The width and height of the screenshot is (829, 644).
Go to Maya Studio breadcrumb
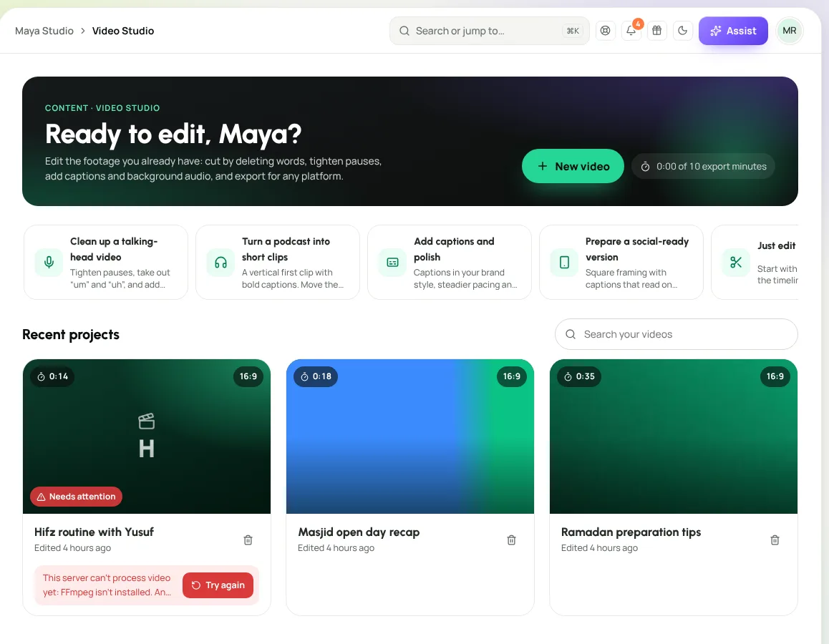coord(44,31)
